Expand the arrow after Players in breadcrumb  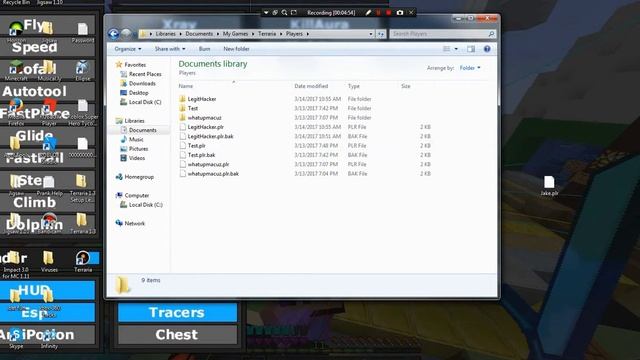(x=307, y=34)
